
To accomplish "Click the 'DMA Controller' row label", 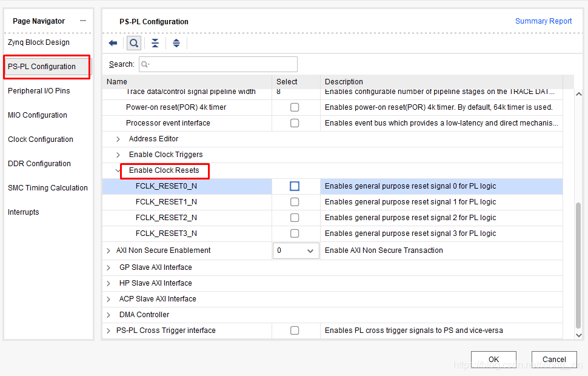I will [x=144, y=315].
